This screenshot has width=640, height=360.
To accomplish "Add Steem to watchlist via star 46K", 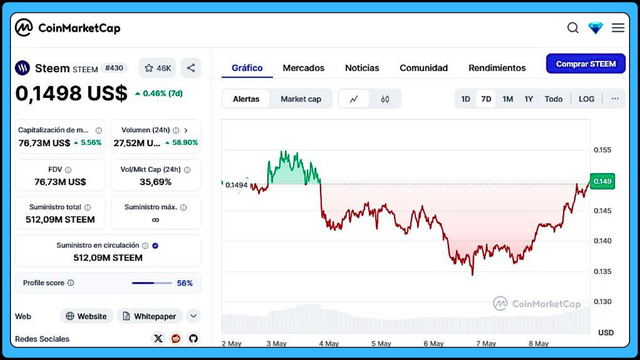I will pos(158,68).
